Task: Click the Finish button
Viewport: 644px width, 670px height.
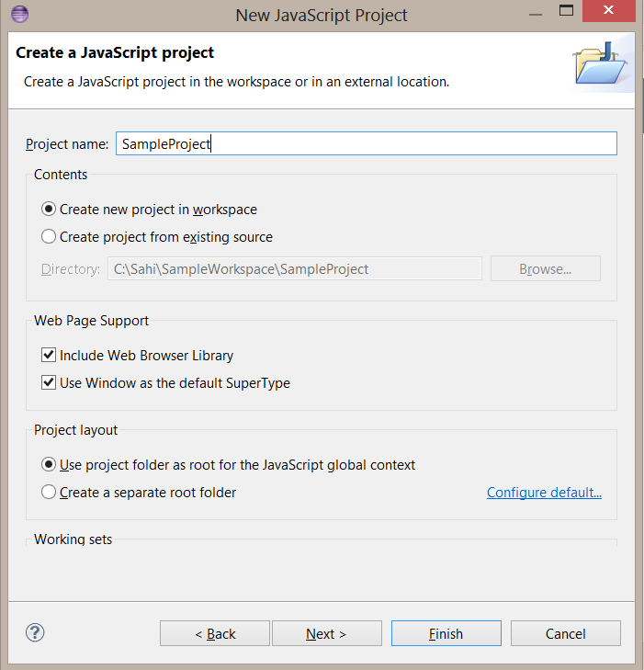Action: [x=446, y=633]
